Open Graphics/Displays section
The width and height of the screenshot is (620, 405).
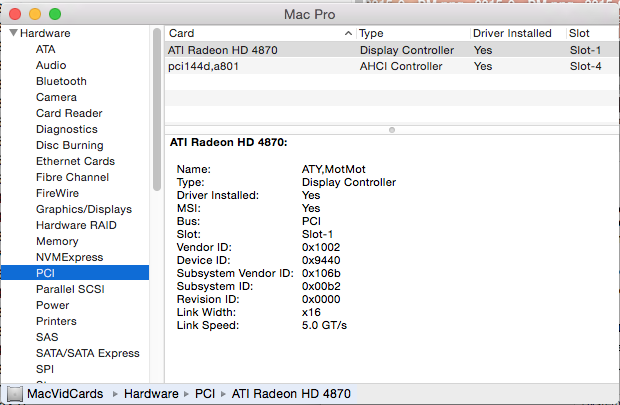tap(84, 209)
